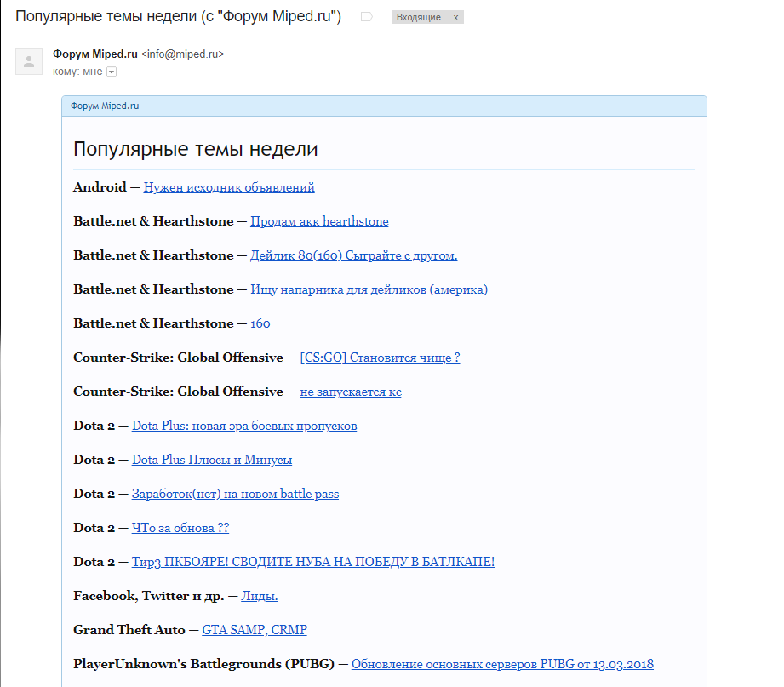Open link Тир3 ПКБОЯРЕ! СВОДИТЕ НУБА

pos(313,562)
